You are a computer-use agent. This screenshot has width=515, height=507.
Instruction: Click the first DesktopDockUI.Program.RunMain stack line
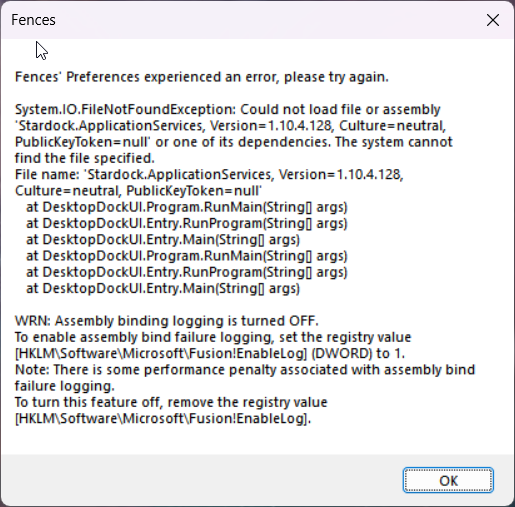point(187,207)
